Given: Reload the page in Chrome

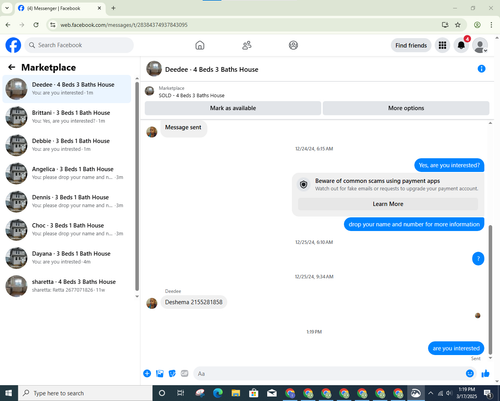Looking at the screenshot, I should point(36,25).
